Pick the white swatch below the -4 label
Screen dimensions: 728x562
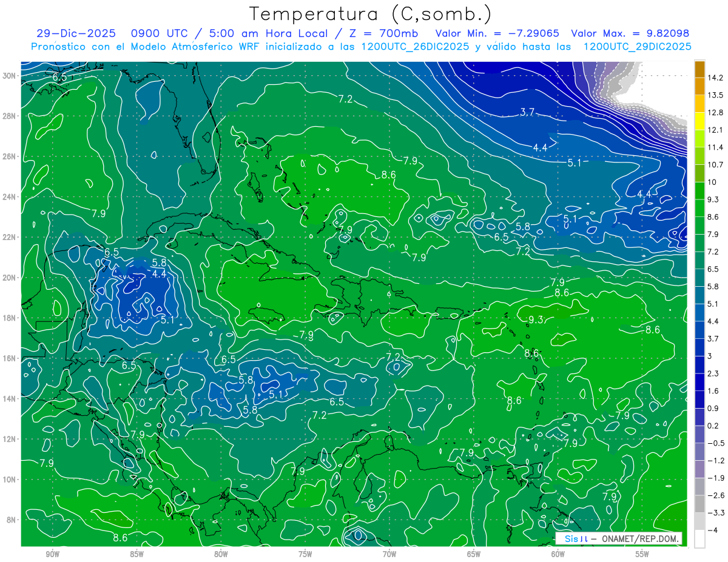tap(699, 538)
